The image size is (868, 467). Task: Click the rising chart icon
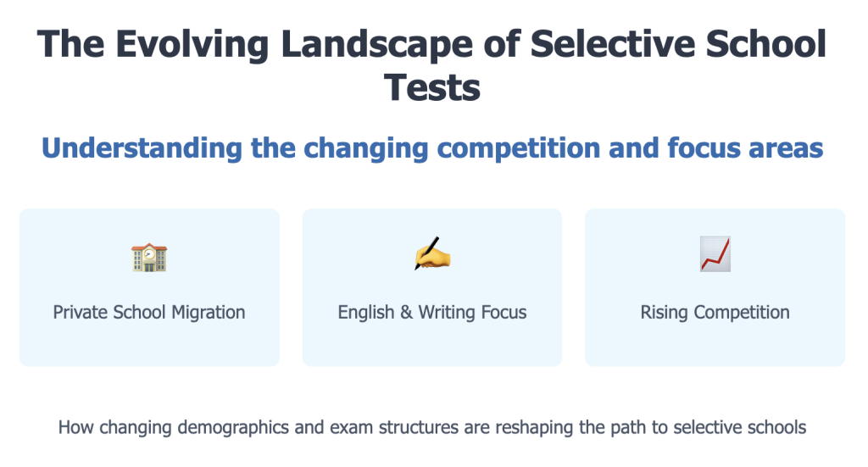tap(715, 254)
